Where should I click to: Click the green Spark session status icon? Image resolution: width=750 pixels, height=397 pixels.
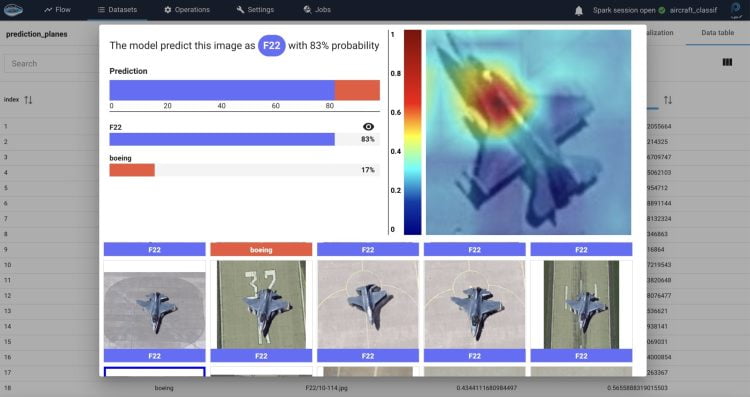[x=662, y=10]
